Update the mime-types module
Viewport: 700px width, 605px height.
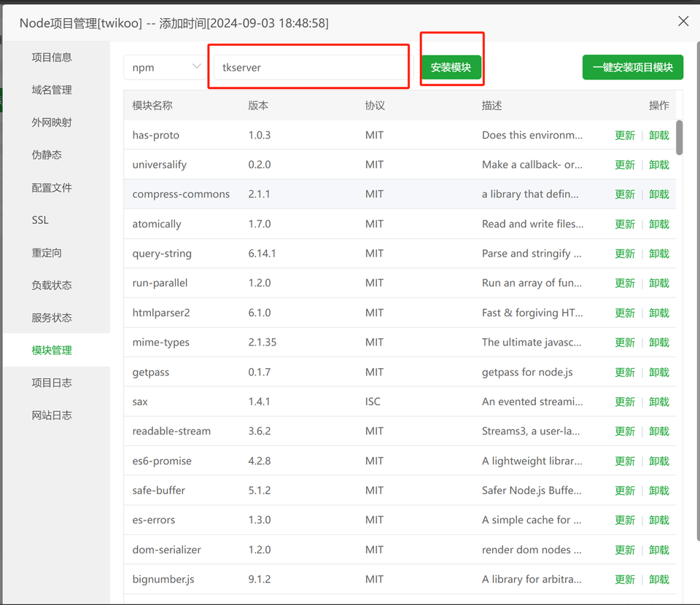pyautogui.click(x=625, y=343)
